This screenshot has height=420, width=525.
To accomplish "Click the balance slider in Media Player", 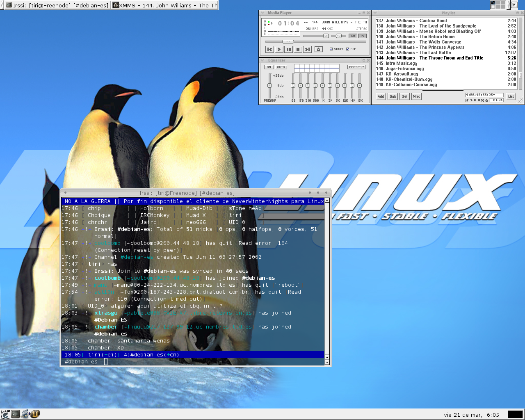I will click(x=339, y=36).
